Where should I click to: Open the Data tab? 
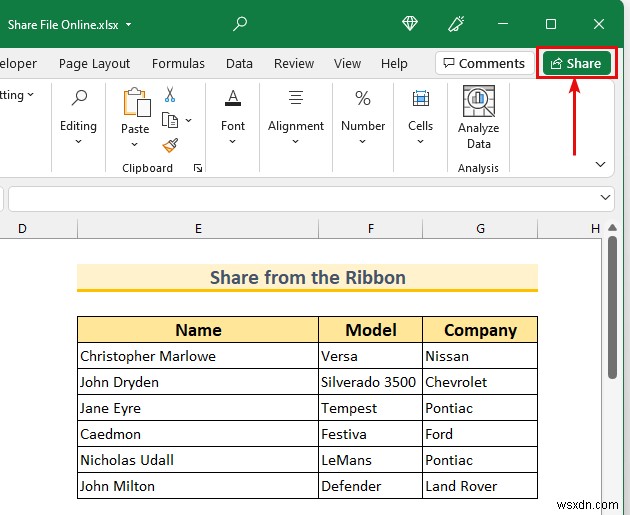pyautogui.click(x=239, y=63)
